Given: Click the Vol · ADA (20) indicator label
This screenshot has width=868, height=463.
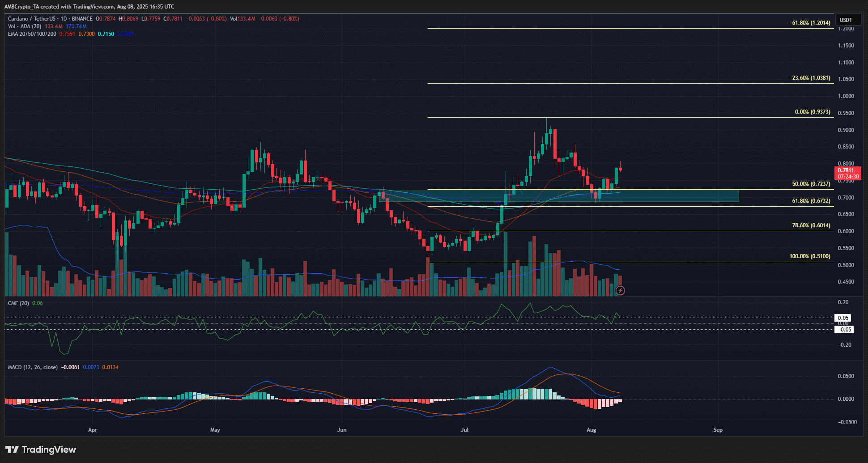Looking at the screenshot, I should click(x=25, y=26).
